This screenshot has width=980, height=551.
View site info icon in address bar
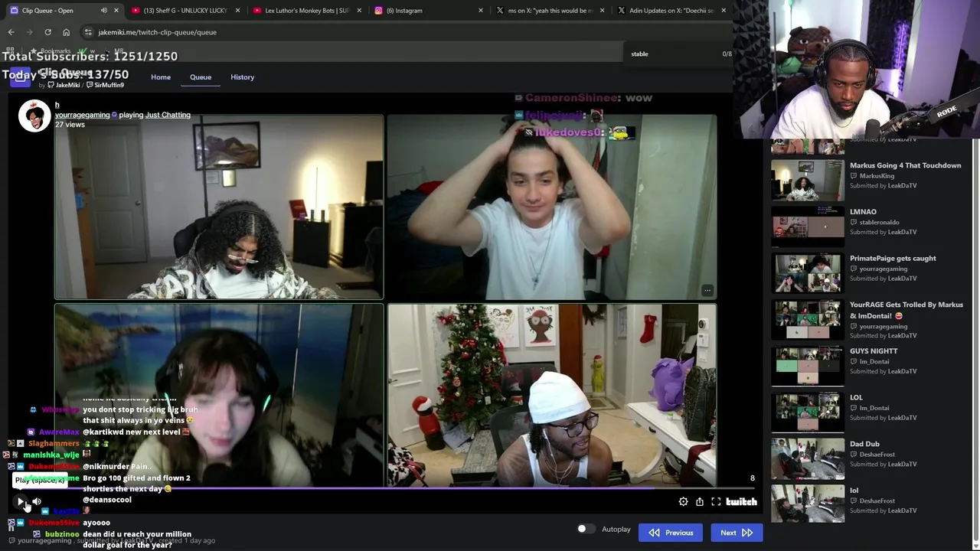(x=88, y=32)
